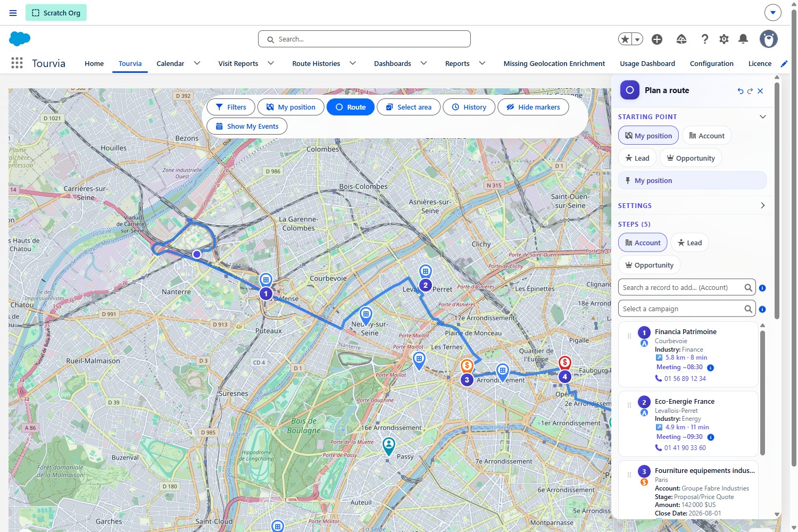
Task: Open the Route Histories dropdown chevron
Action: point(353,63)
